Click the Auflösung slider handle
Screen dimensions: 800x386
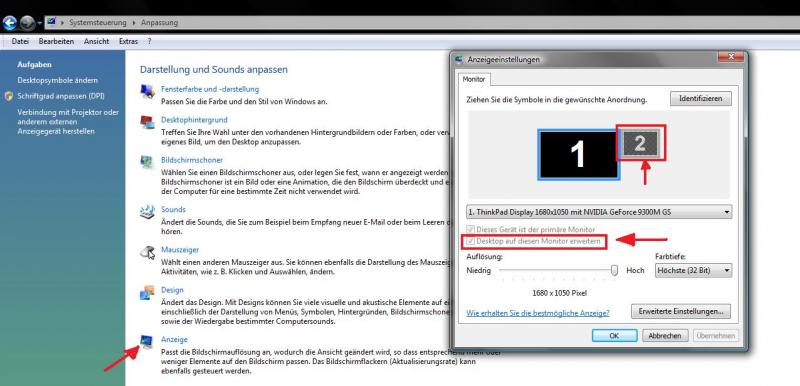[614, 270]
